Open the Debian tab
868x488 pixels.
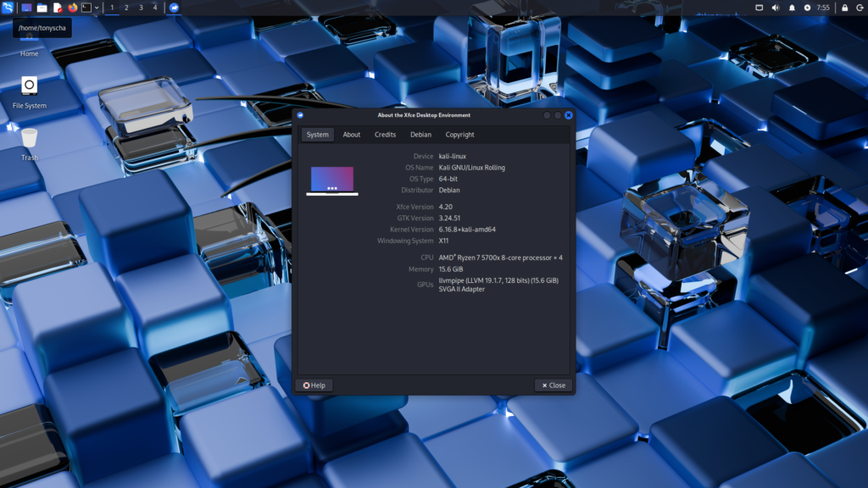(420, 135)
